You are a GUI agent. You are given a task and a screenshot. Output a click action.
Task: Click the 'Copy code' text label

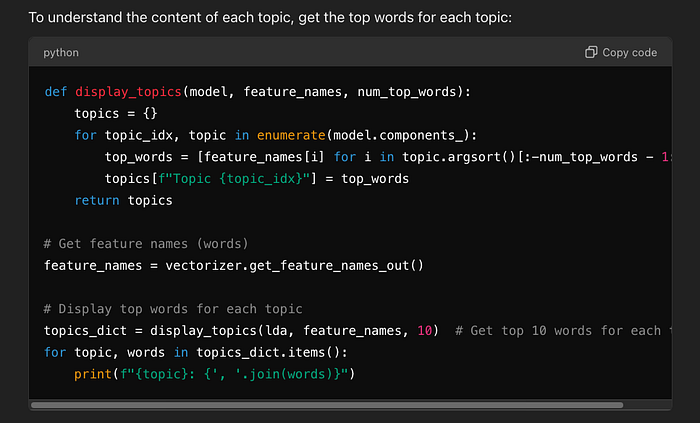(629, 53)
